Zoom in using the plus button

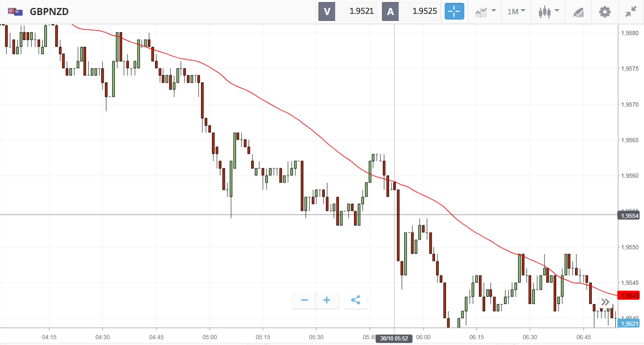tap(327, 300)
